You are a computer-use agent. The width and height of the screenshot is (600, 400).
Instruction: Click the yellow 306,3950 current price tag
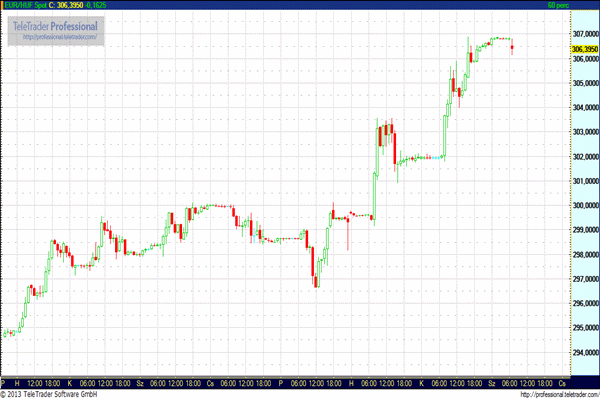tap(584, 48)
